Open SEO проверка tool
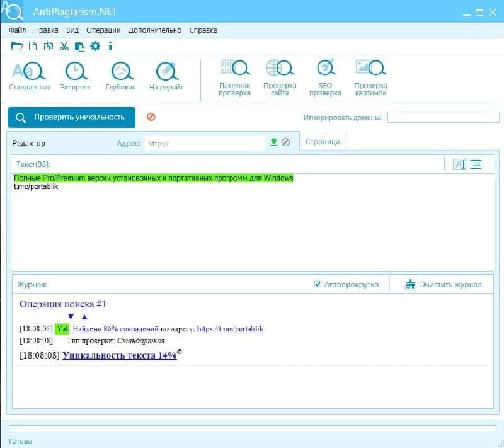Screen dimensions: 504x448 [x=325, y=78]
